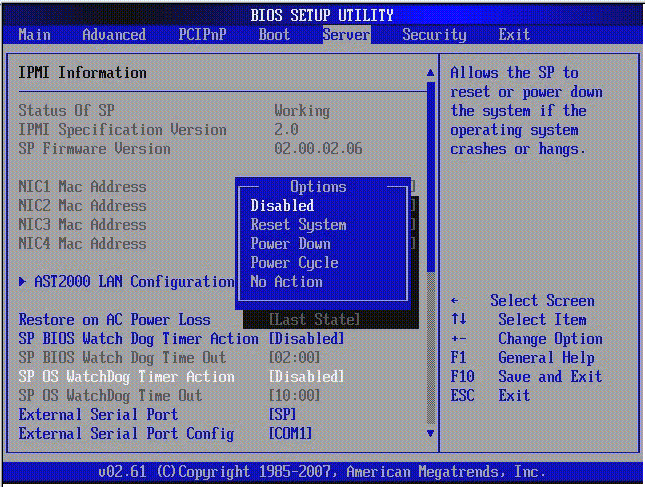
Task: Select Power Down option
Action: click(x=290, y=244)
